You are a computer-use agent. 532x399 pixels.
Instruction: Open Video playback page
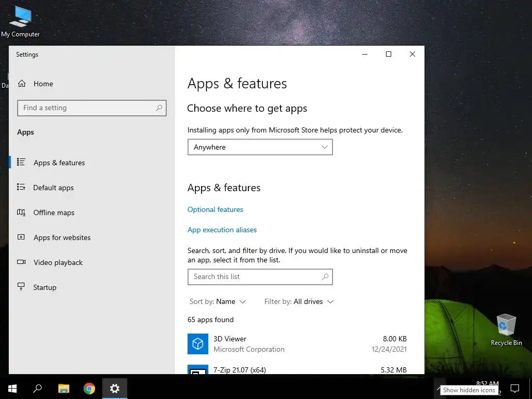tap(58, 262)
